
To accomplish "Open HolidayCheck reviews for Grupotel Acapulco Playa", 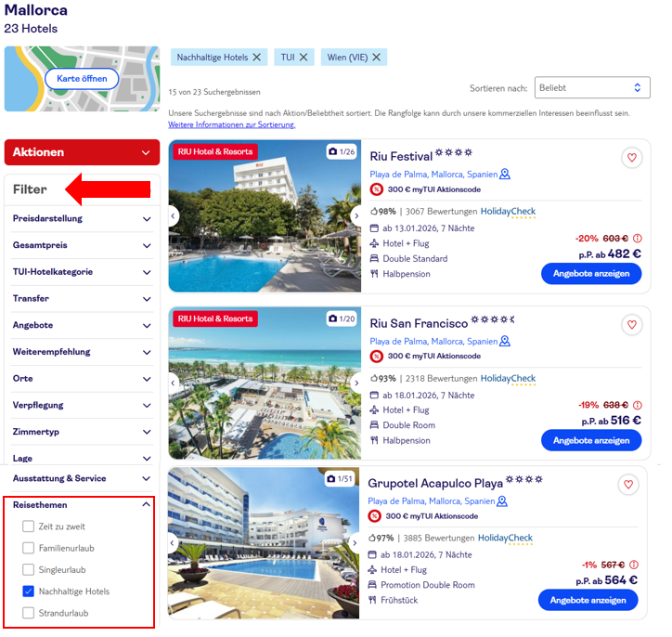I will pos(505,538).
